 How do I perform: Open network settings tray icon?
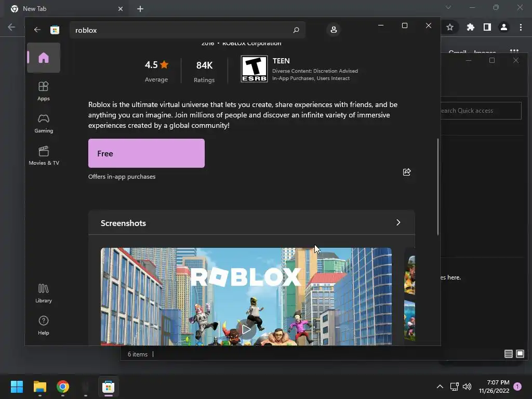click(x=454, y=387)
